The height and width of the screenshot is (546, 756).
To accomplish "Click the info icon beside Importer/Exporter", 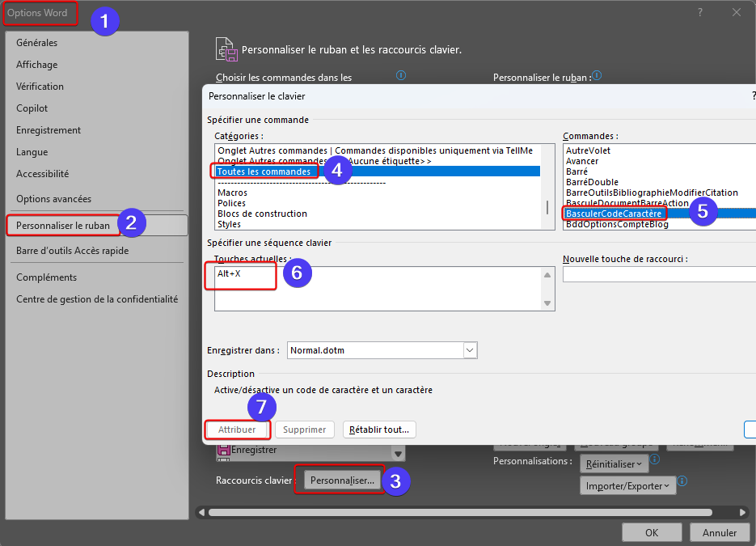I will pyautogui.click(x=682, y=481).
